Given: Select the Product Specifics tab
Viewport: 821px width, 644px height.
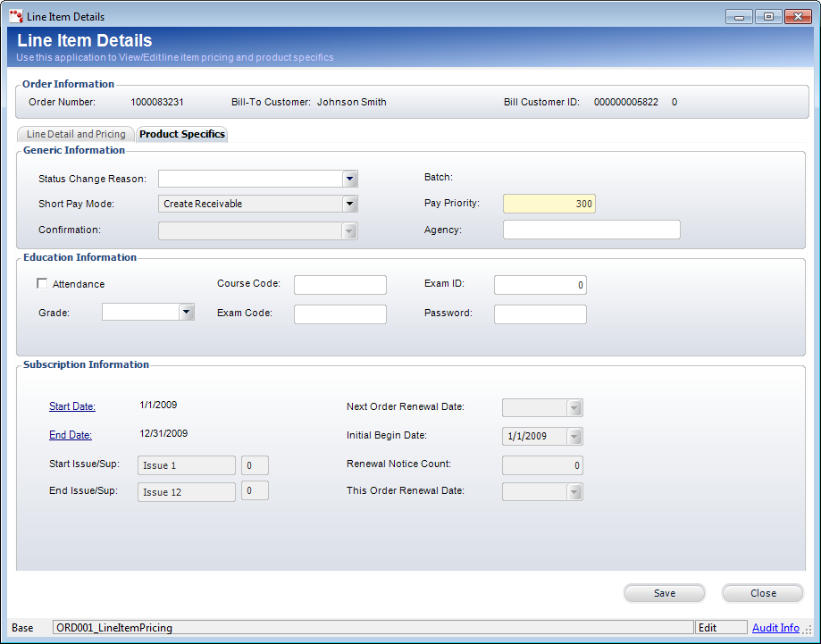Looking at the screenshot, I should [x=182, y=134].
